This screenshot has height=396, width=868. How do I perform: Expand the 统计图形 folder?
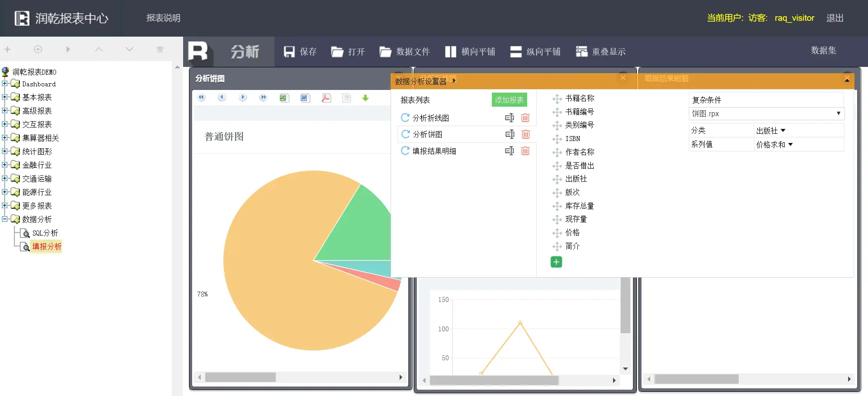tap(5, 151)
